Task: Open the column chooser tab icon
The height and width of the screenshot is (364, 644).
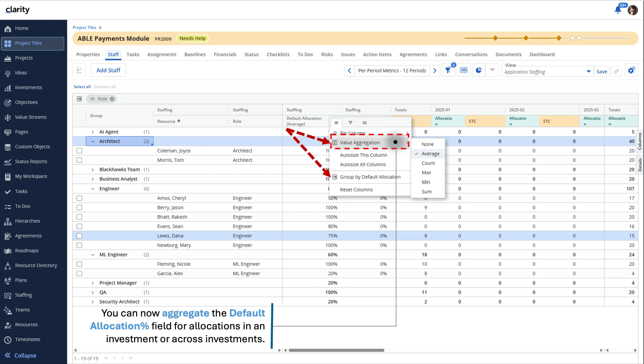Action: [x=365, y=123]
